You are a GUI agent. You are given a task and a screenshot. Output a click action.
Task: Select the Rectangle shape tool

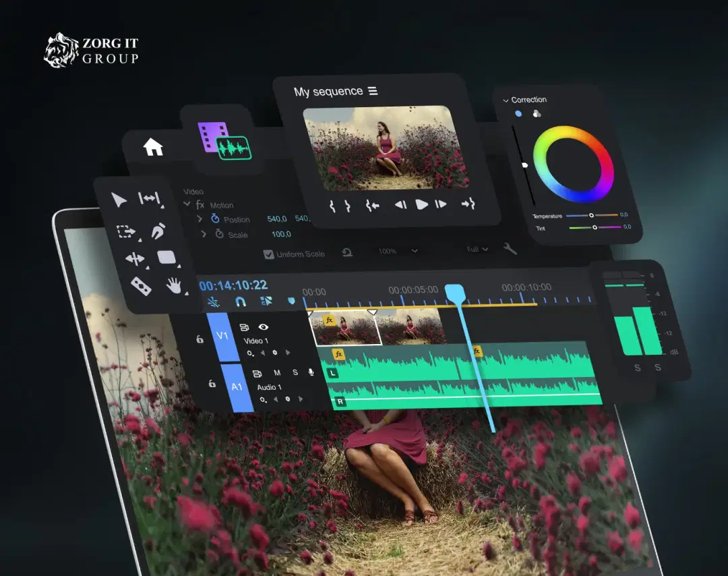pos(166,258)
